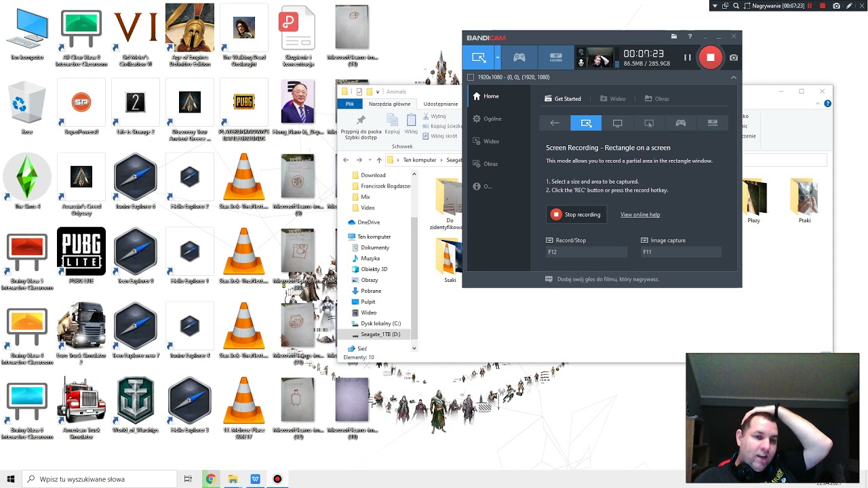Click the add your voice message footer

click(602, 279)
